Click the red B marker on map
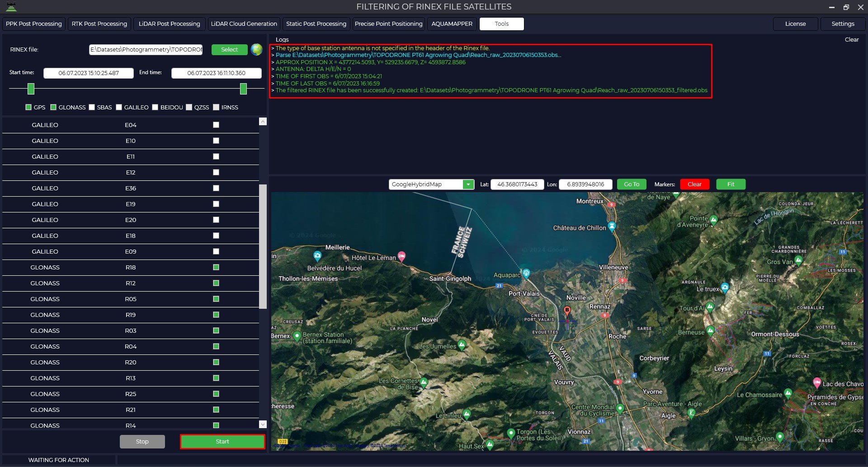Viewport: 868px width, 467px height. click(567, 311)
